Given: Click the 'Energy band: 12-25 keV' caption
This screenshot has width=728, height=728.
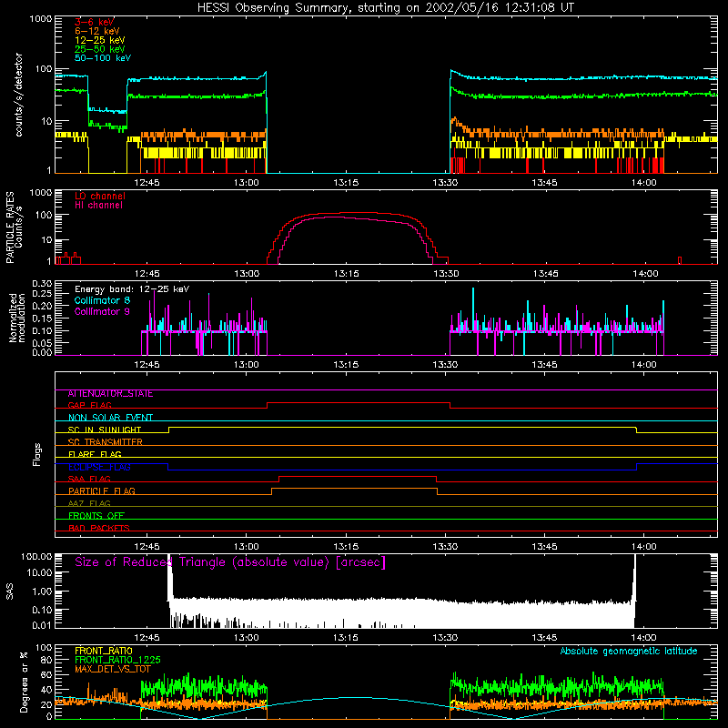Looking at the screenshot, I should coord(132,289).
